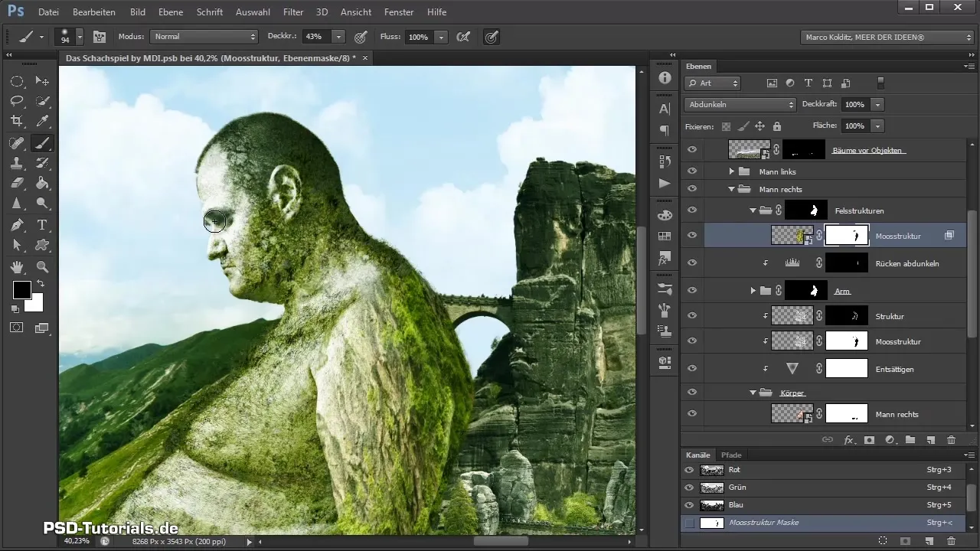Screen dimensions: 980x551
Task: Open the Filter menu
Action: point(293,12)
